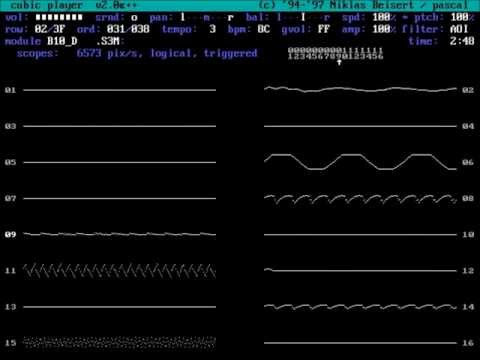The image size is (480, 360).
Task: Click the flat scope line of channel 10
Action: click(x=360, y=235)
